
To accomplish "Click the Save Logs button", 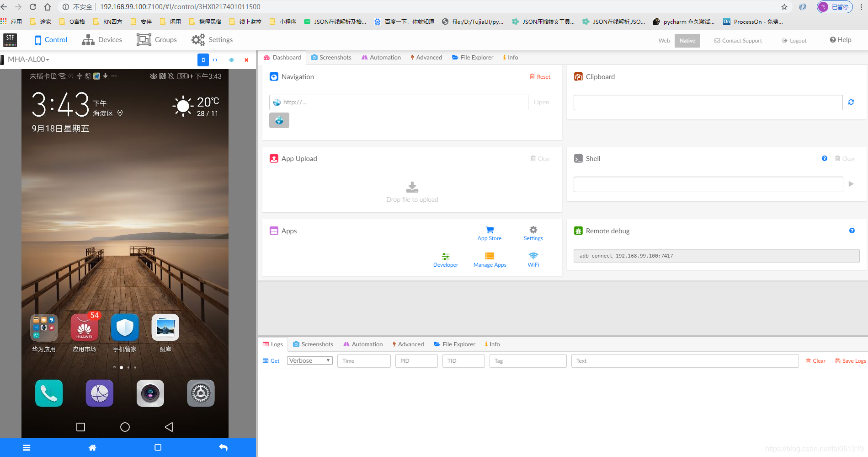I will click(850, 360).
